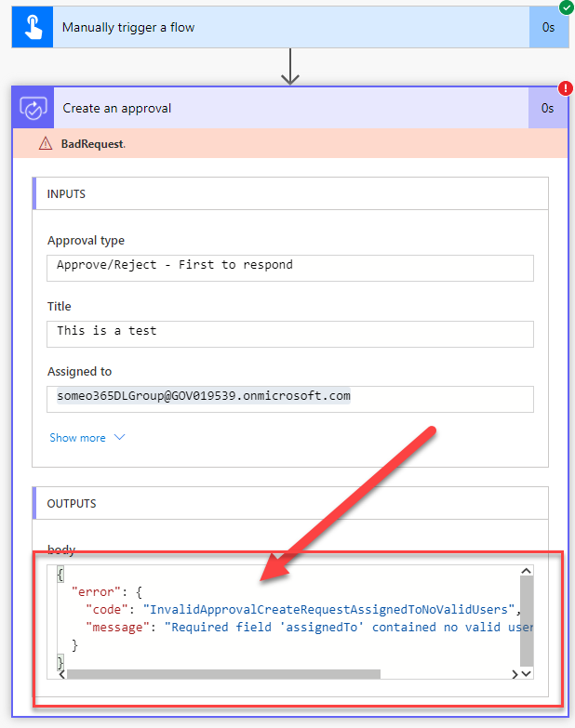Click the Title field containing This is a test

(290, 331)
